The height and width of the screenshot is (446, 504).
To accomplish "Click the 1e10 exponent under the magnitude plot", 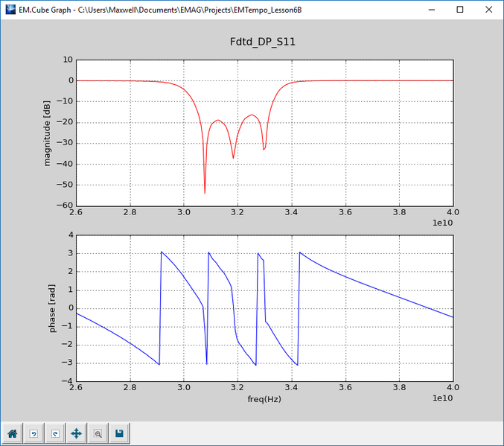I will pyautogui.click(x=441, y=223).
